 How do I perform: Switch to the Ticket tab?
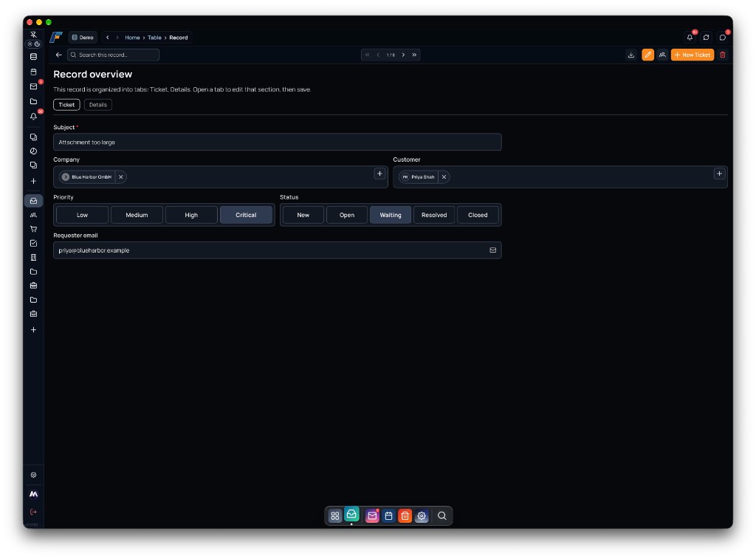coord(66,105)
